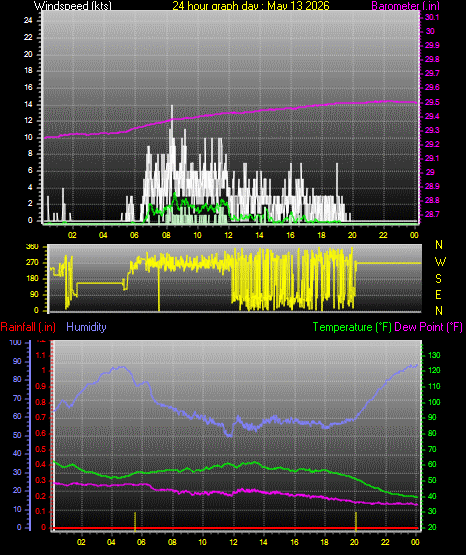The width and height of the screenshot is (466, 555).
Task: Click the barometer scale value 29.1
Action: pyautogui.click(x=432, y=158)
